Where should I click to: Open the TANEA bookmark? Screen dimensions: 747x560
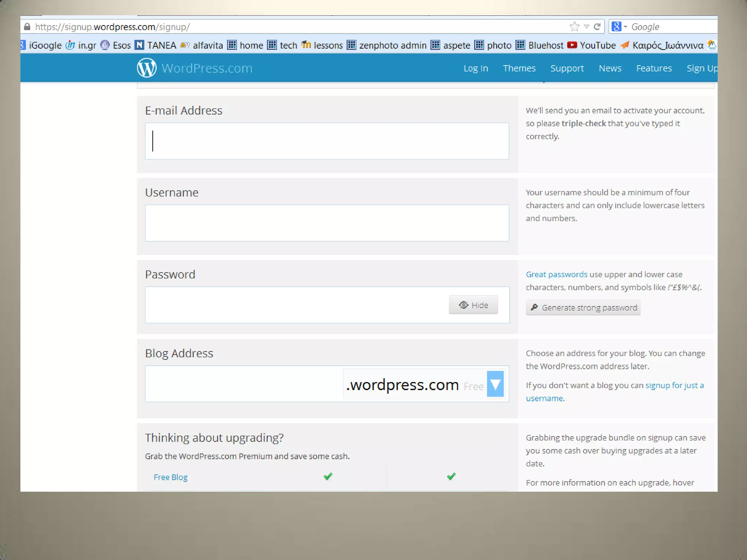pyautogui.click(x=155, y=45)
